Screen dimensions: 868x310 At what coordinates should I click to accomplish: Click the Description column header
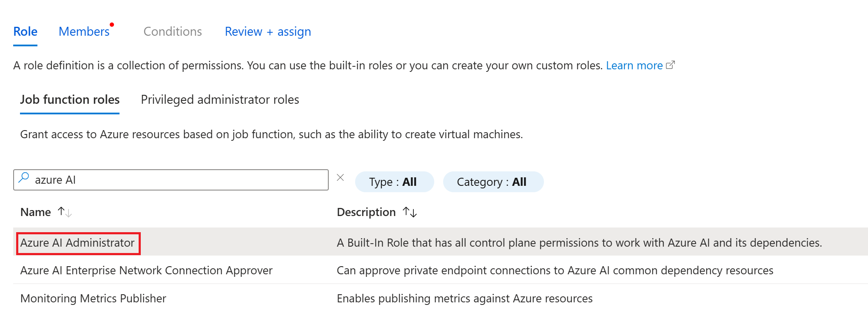pyautogui.click(x=366, y=212)
